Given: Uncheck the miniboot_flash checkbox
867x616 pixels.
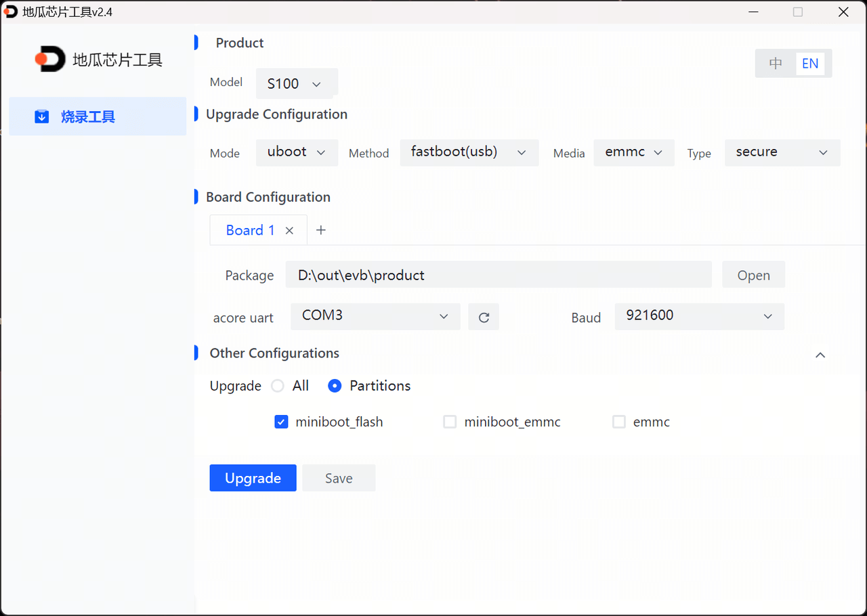Looking at the screenshot, I should pyautogui.click(x=281, y=422).
